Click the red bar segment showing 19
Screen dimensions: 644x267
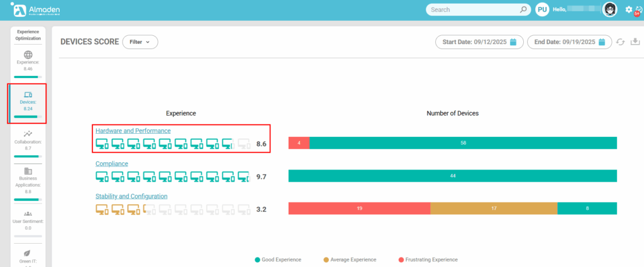(x=359, y=209)
